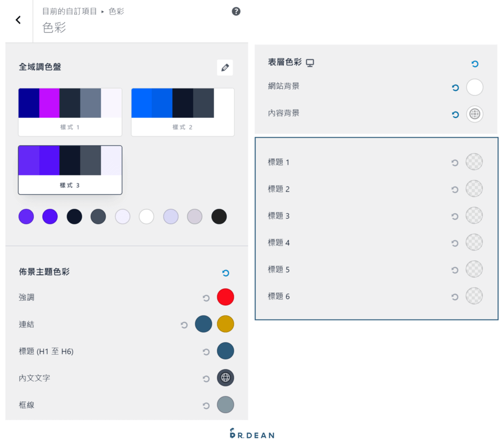
Task: Pick the black circle in the global palette row
Action: click(219, 216)
